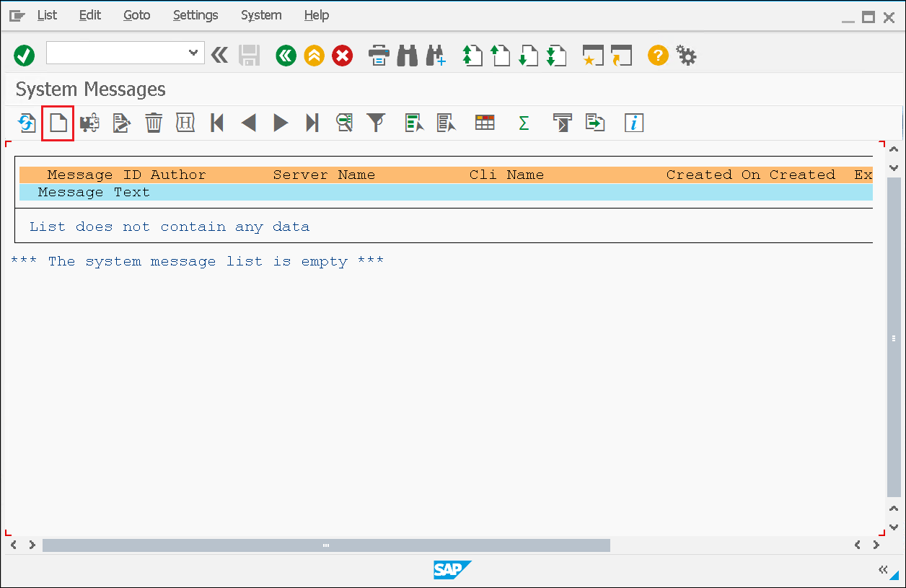The image size is (906, 588).
Task: Create a new system message
Action: coord(58,123)
